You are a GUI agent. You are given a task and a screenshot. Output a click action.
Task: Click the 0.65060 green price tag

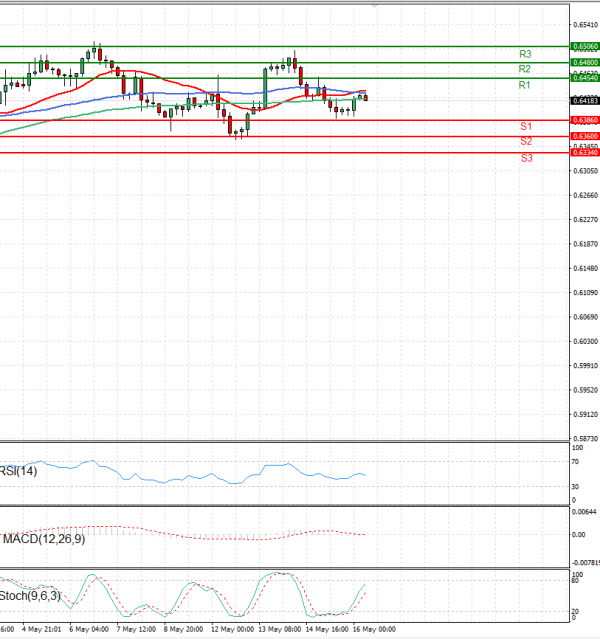584,46
